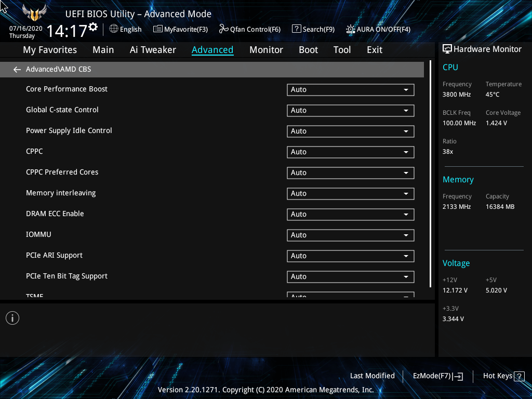The height and width of the screenshot is (399, 532).
Task: Click the 16384 MB memory capacity value
Action: [x=500, y=207]
